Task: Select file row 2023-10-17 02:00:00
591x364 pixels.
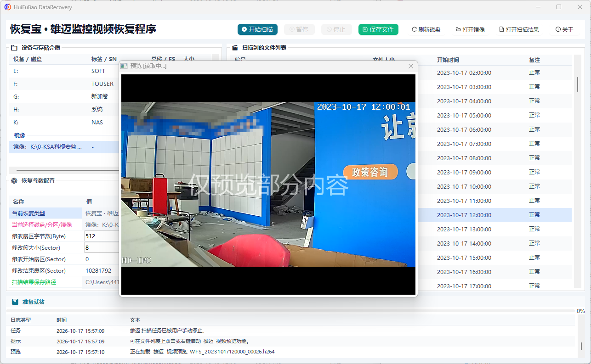Action: click(495, 73)
